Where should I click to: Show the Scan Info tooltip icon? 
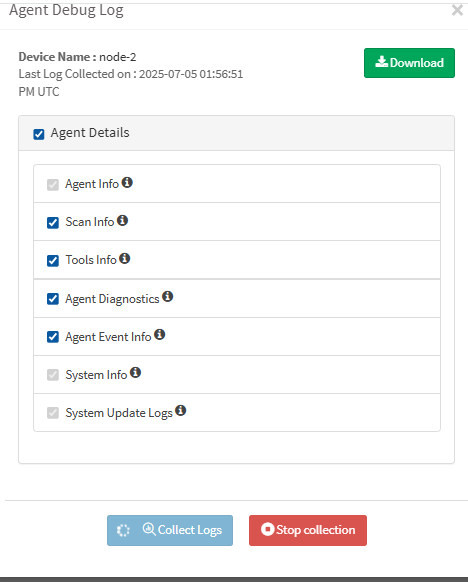click(x=122, y=220)
